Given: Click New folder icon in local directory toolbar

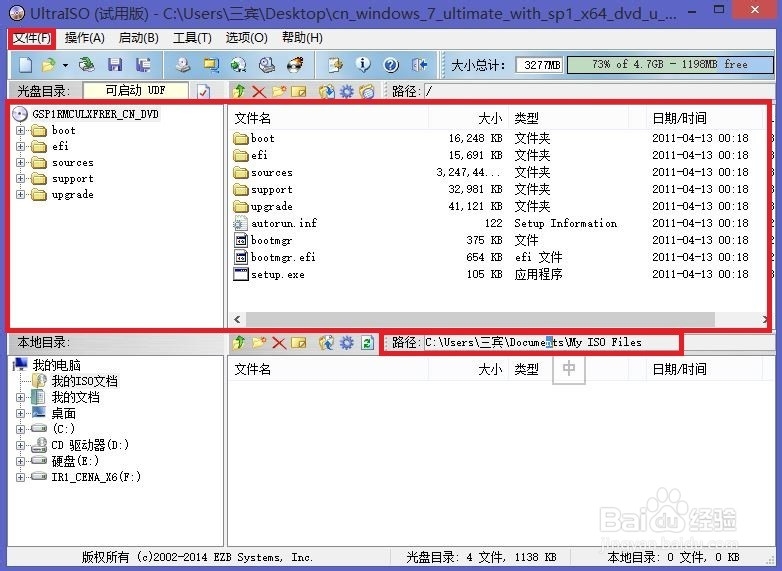Looking at the screenshot, I should (x=259, y=343).
